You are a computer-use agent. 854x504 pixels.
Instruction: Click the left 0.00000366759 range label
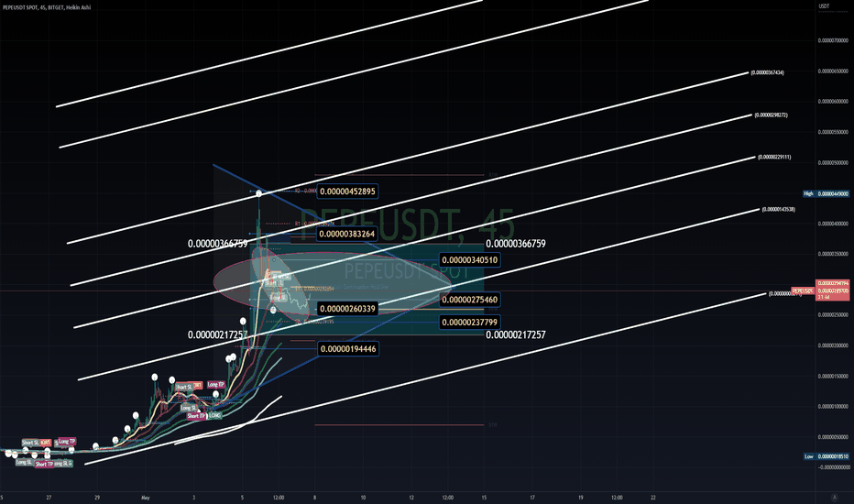pyautogui.click(x=217, y=244)
